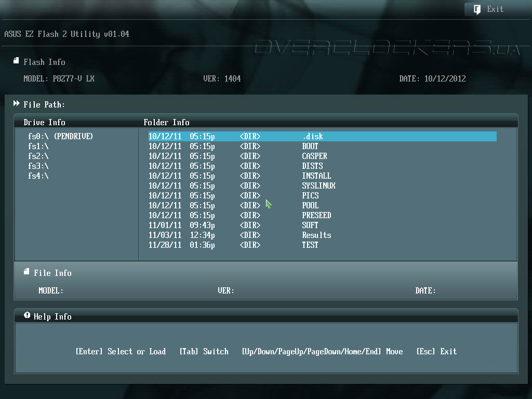Open the Results folder
The height and width of the screenshot is (399, 532).
click(316, 235)
